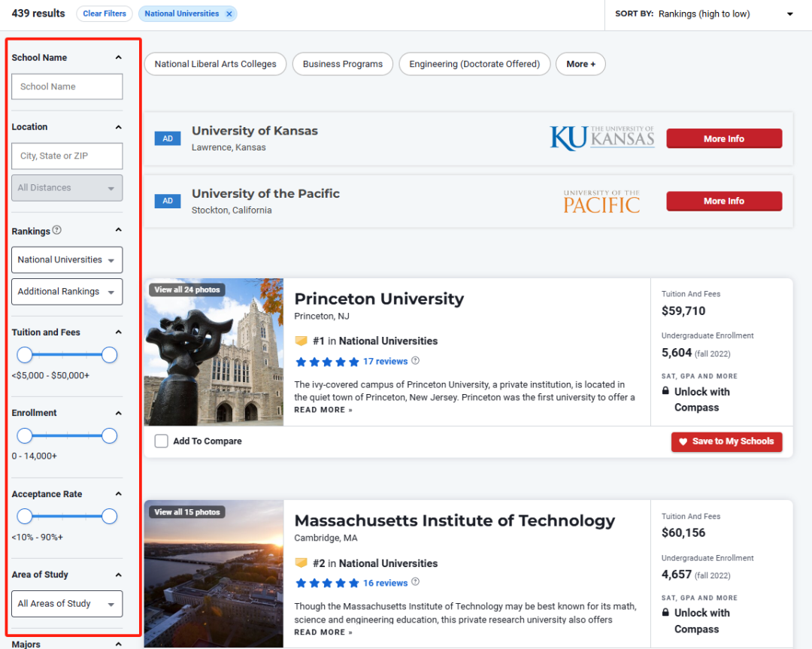The height and width of the screenshot is (649, 812).
Task: Open MIT's 16 reviews link
Action: pyautogui.click(x=385, y=584)
